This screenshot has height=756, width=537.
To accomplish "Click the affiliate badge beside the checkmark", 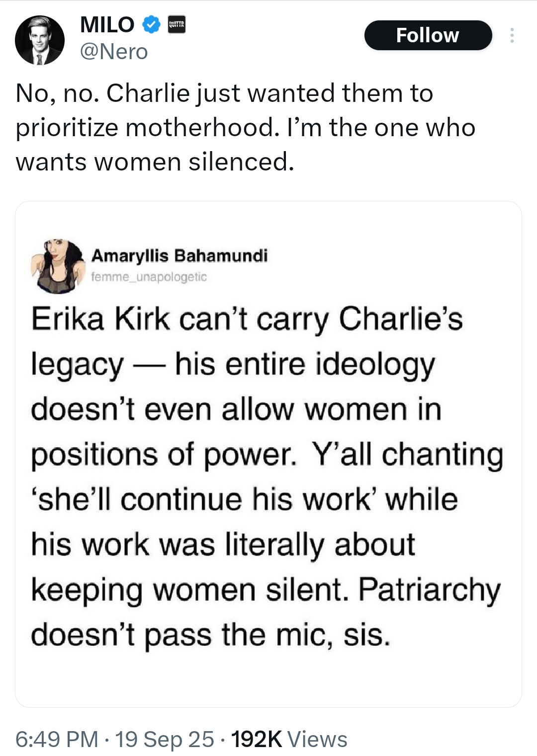I will click(x=177, y=24).
